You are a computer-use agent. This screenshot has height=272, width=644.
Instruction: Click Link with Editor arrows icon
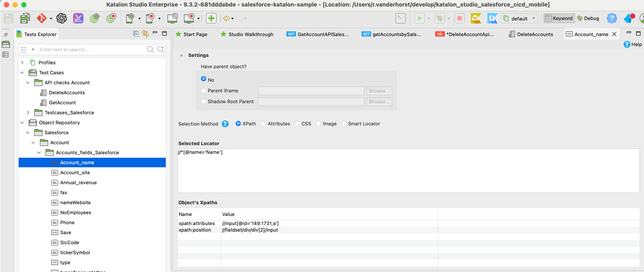(145, 33)
